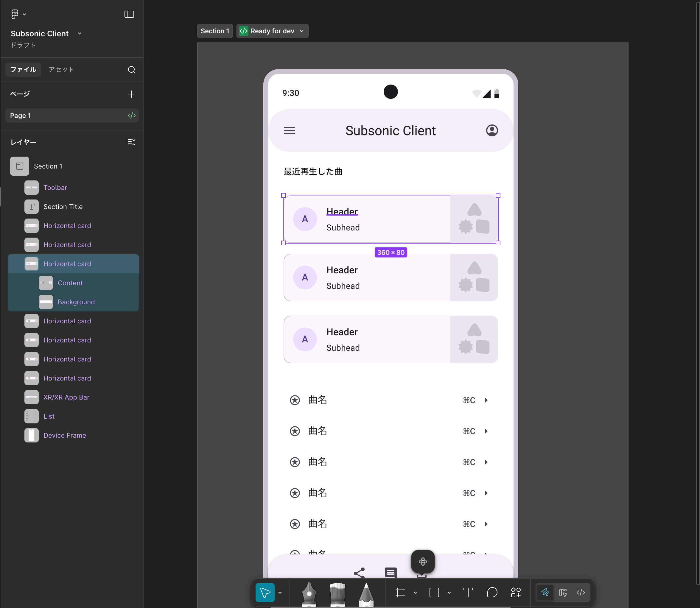Switch to Dev Mode in toolbar
The image size is (700, 608).
(x=581, y=593)
